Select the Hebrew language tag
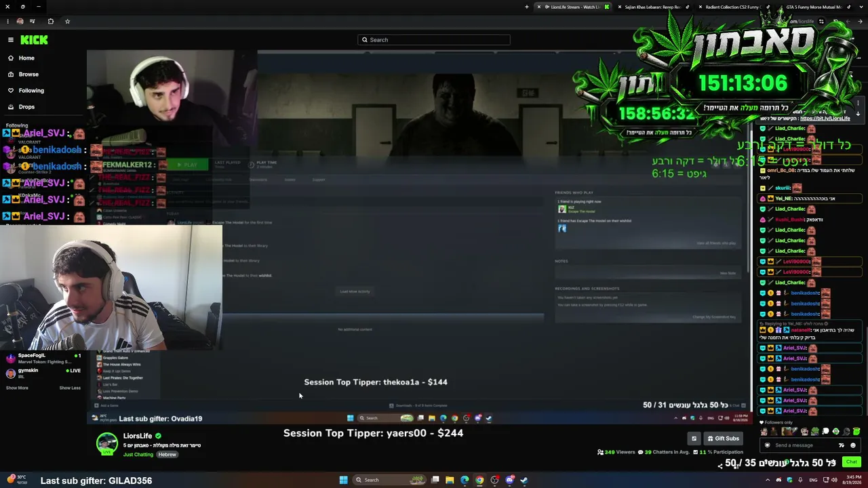This screenshot has width=868, height=488. 167,454
